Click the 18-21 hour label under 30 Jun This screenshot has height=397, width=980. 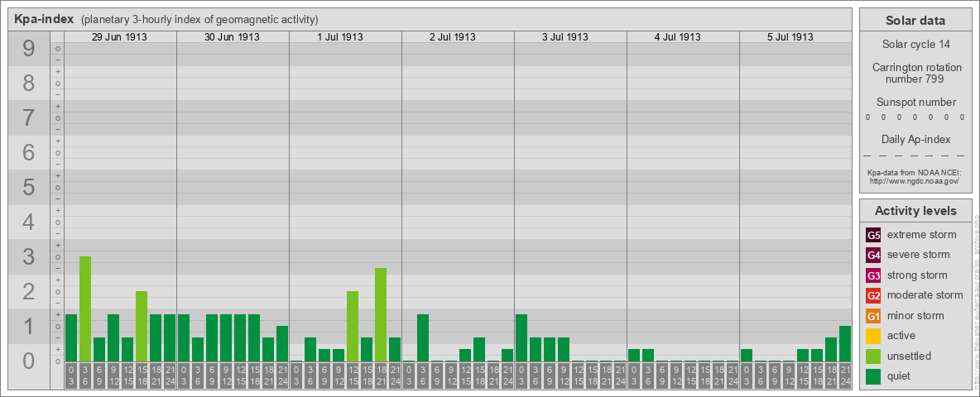268,375
